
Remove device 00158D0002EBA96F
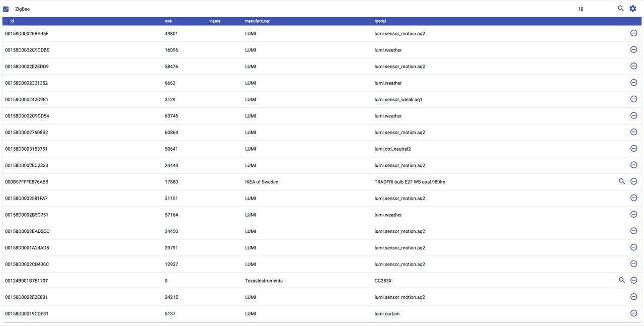[x=634, y=33]
